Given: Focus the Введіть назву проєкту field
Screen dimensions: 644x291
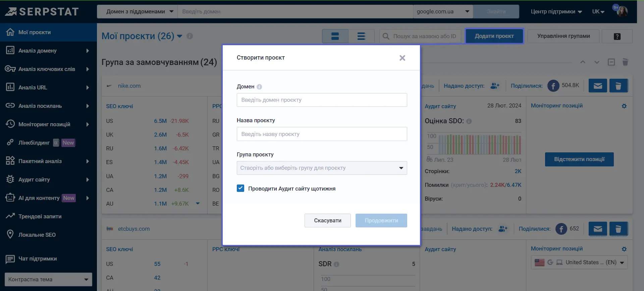Looking at the screenshot, I should click(322, 134).
